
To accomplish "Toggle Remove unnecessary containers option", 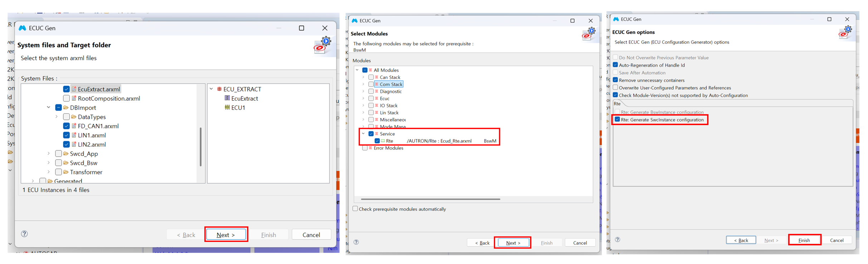I will (615, 80).
